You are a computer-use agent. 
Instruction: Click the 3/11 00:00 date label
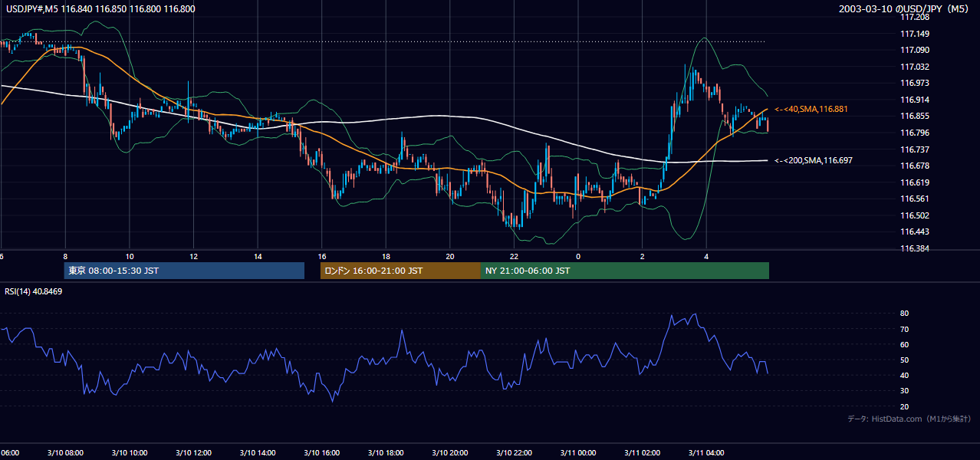point(578,453)
